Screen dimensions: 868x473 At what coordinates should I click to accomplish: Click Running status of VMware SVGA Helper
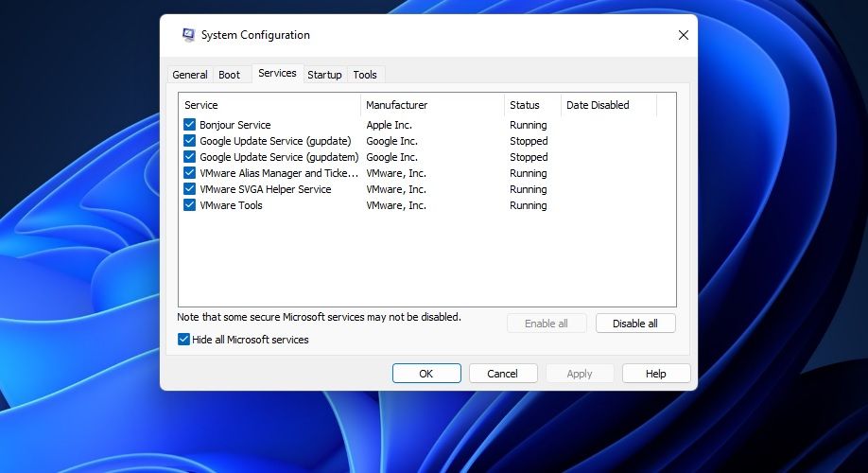pyautogui.click(x=529, y=189)
